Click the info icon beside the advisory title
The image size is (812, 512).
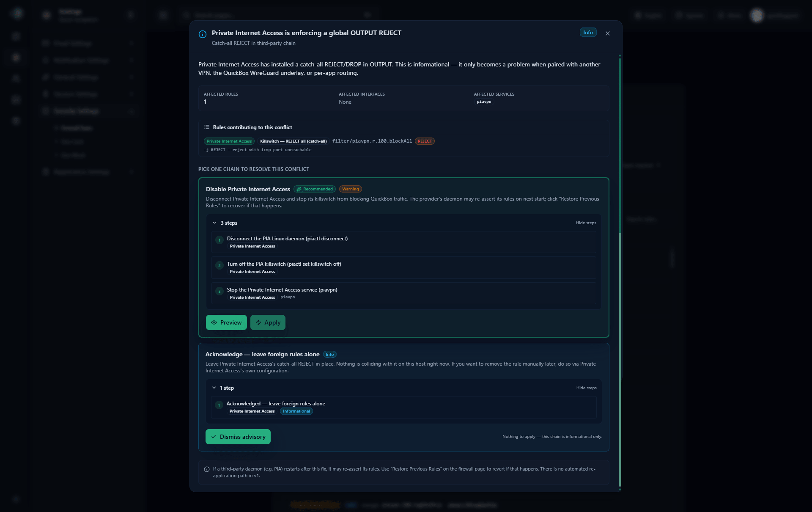coord(203,34)
